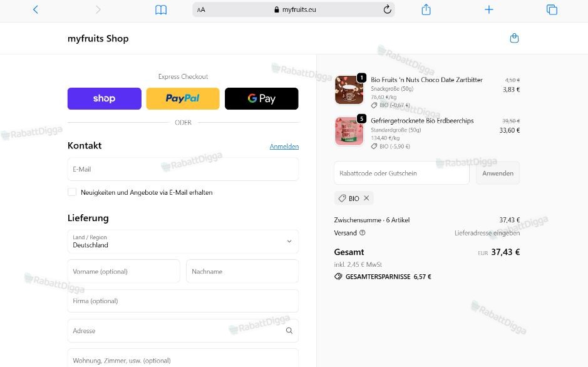Open the Safari share sheet icon
Image resolution: width=588 pixels, height=367 pixels.
(426, 9)
